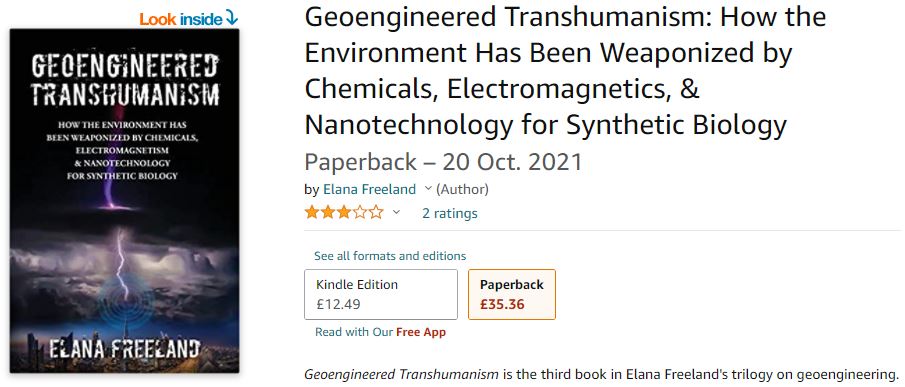Image resolution: width=905 pixels, height=387 pixels.
Task: Expand the author dropdown next to Elana Freeland
Action: point(428,189)
